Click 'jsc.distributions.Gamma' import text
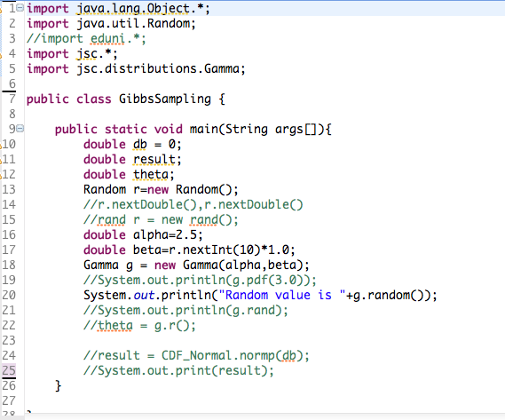505x420 pixels. [x=158, y=69]
